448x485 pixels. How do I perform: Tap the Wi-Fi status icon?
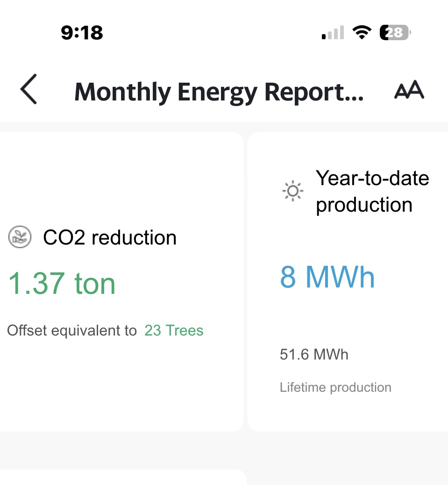[x=362, y=32]
